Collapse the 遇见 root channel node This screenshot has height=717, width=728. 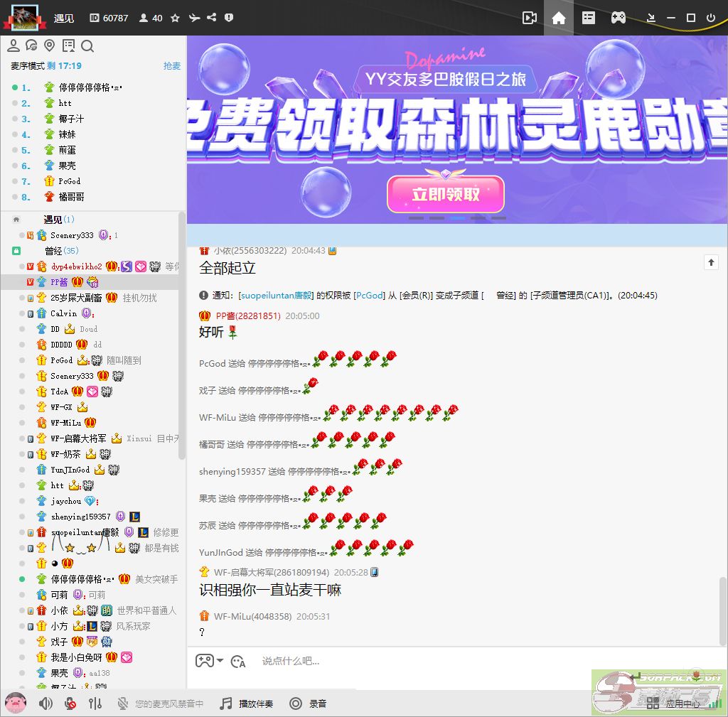click(x=16, y=220)
